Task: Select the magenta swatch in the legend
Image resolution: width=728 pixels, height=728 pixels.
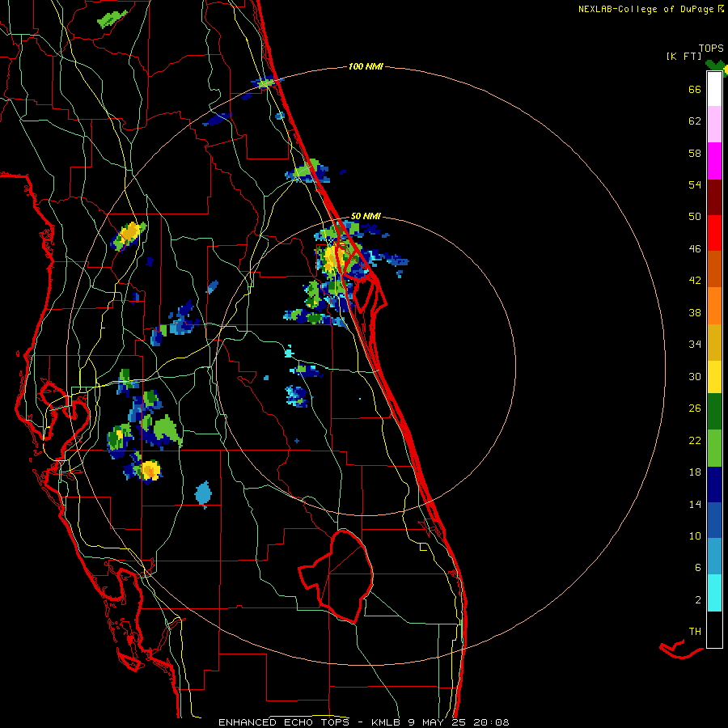Action: 714,161
